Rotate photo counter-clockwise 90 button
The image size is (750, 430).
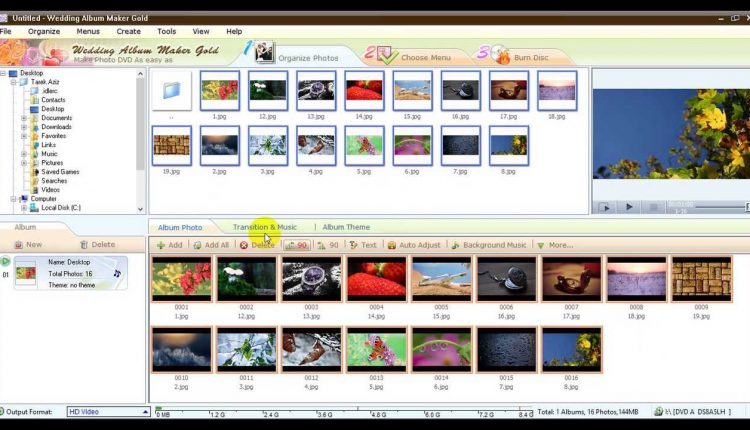pos(297,245)
